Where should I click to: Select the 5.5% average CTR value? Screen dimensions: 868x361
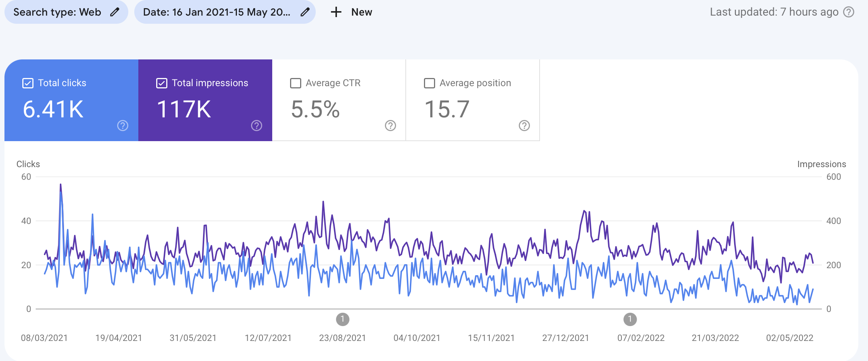point(315,109)
